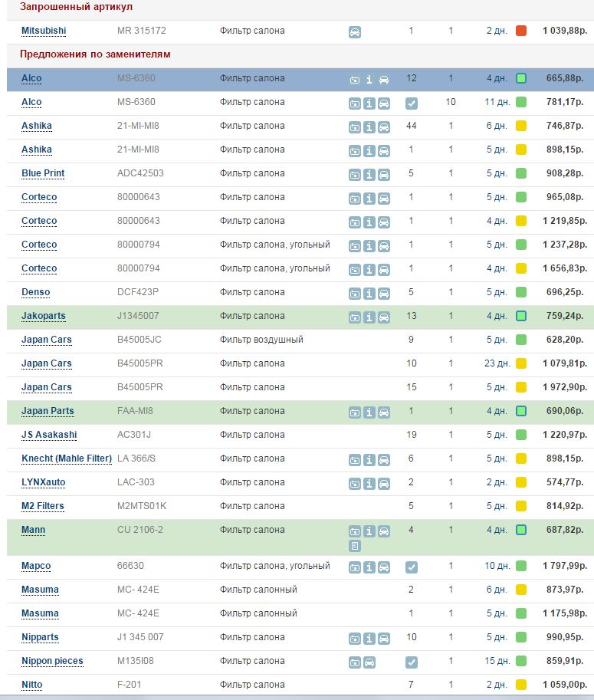Click the info icon for Knecht LA 366/S

369,459
